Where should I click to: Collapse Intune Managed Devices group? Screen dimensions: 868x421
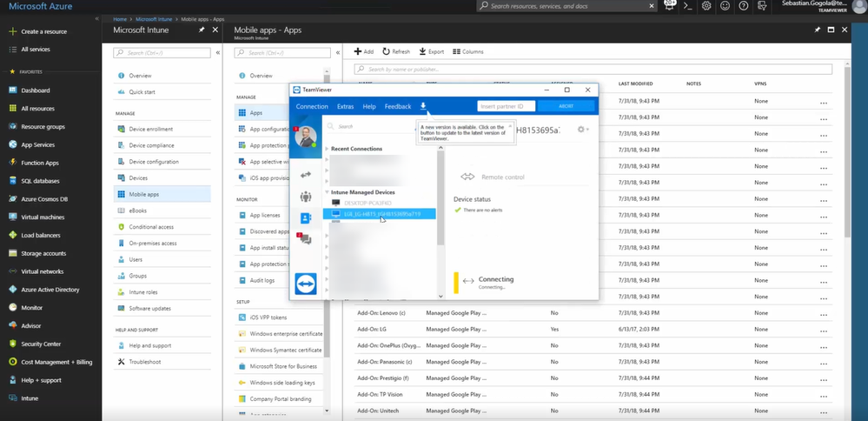327,192
